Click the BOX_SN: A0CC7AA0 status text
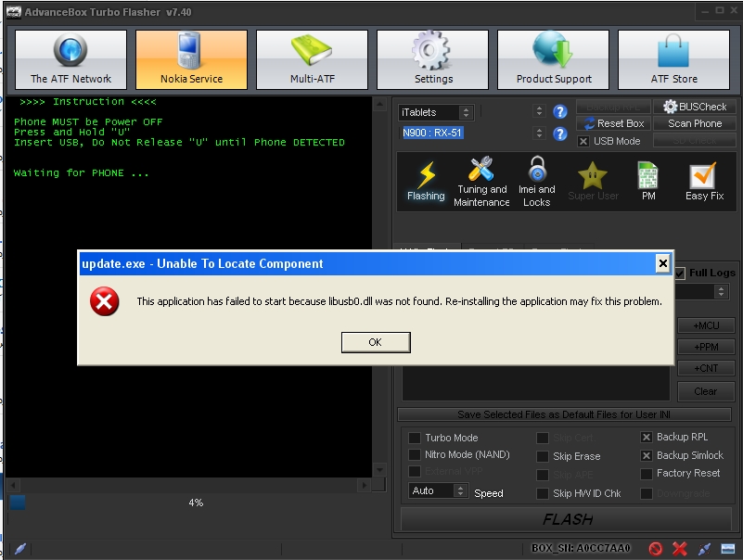 (581, 548)
